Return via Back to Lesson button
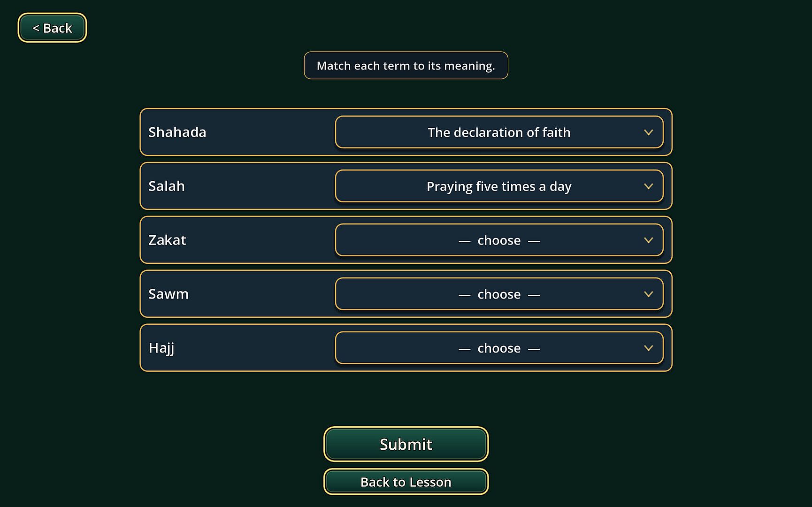812x507 pixels. (x=406, y=482)
